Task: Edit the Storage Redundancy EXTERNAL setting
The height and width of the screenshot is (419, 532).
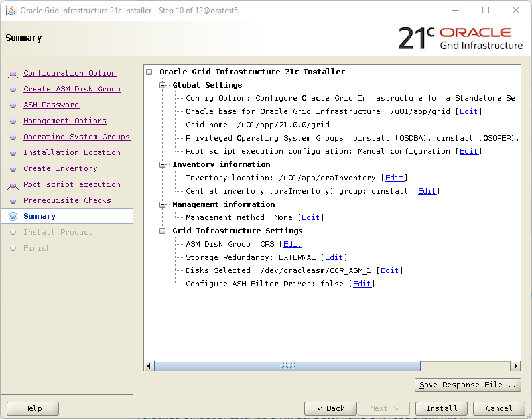Action: pos(334,257)
